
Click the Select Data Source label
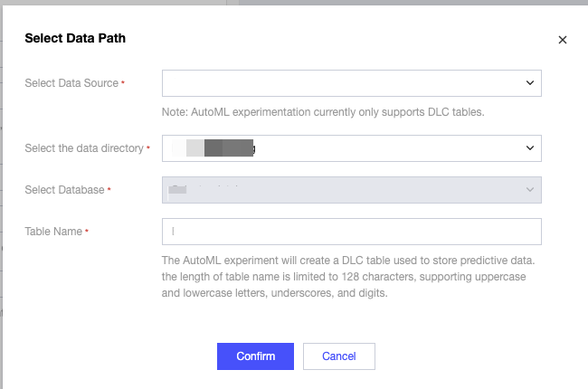tap(71, 83)
